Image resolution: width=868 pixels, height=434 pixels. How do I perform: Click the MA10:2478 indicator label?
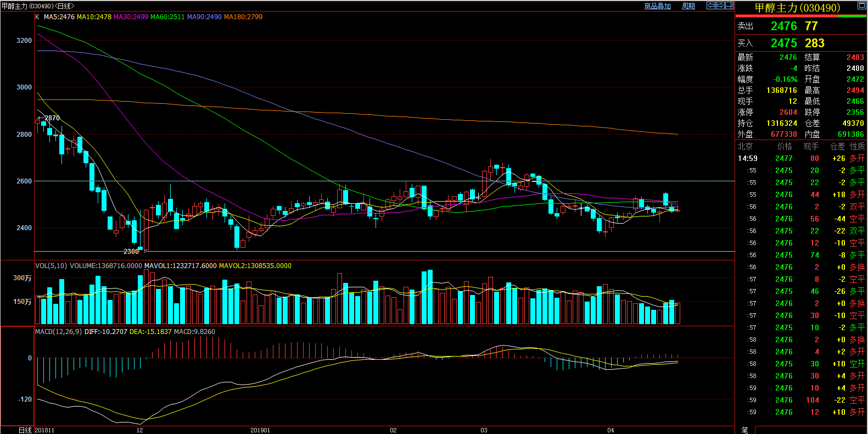[x=94, y=17]
